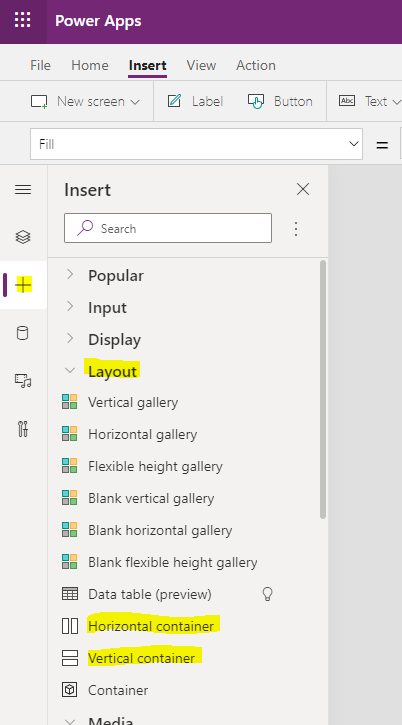Image resolution: width=402 pixels, height=725 pixels.
Task: Insert a Button control
Action: [280, 101]
